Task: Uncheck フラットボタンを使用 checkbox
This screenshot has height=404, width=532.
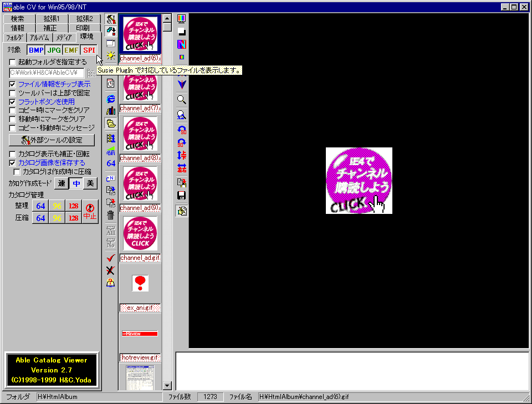Action: click(13, 102)
